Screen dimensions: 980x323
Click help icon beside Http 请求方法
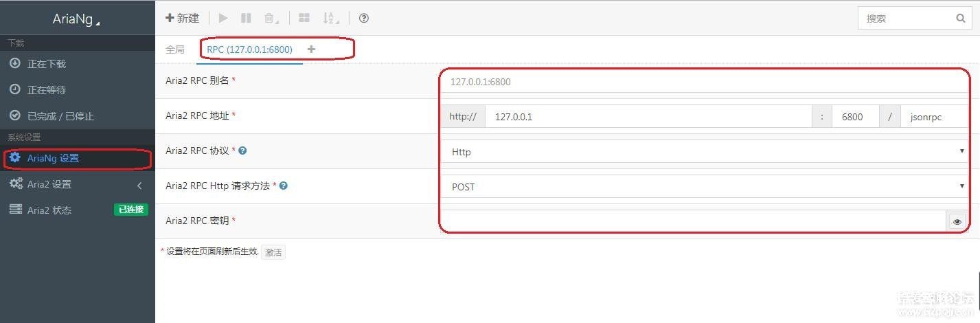tap(284, 186)
